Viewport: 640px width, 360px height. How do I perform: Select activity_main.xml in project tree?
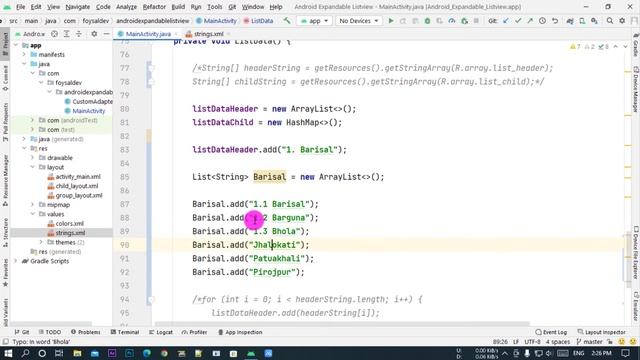pyautogui.click(x=74, y=176)
